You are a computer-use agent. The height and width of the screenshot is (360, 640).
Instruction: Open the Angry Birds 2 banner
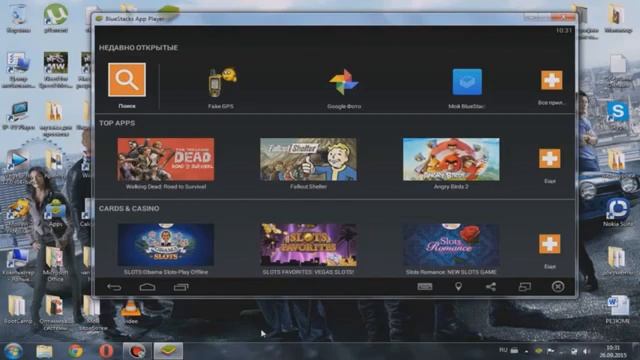(451, 159)
